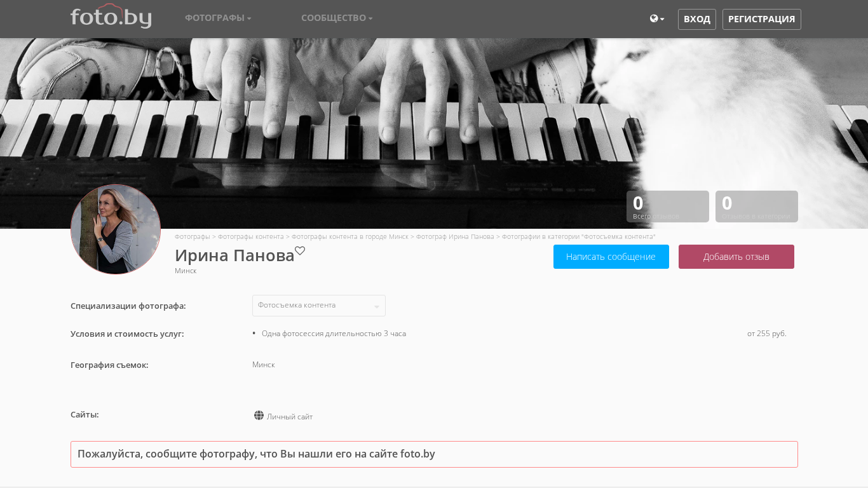
Task: Click the globe icon next to Личный сайт
Action: [259, 416]
